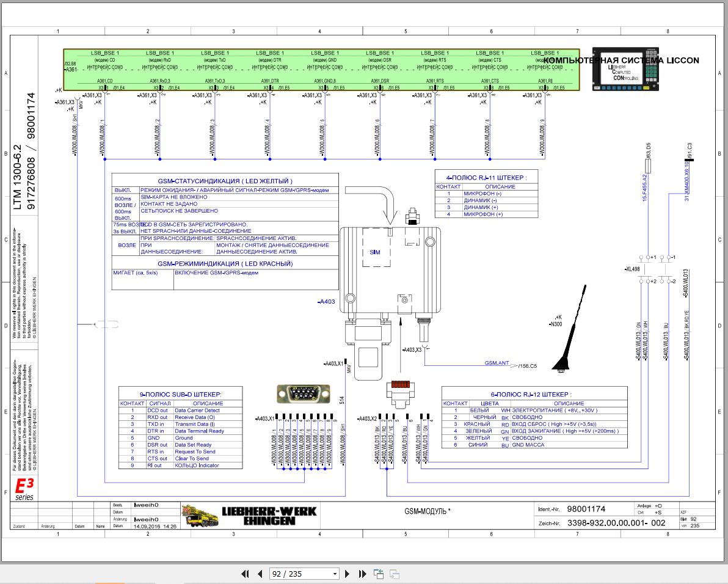Open the page number dropdown arrow

[x=335, y=574]
